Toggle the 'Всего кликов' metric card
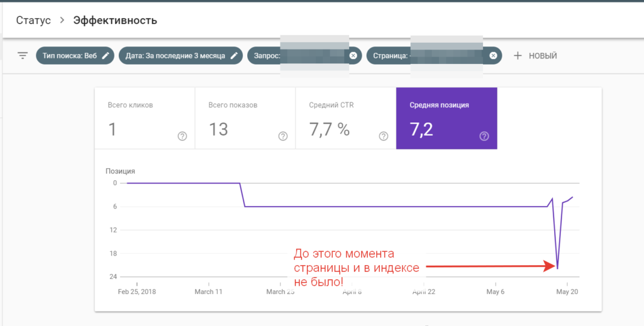 click(145, 118)
